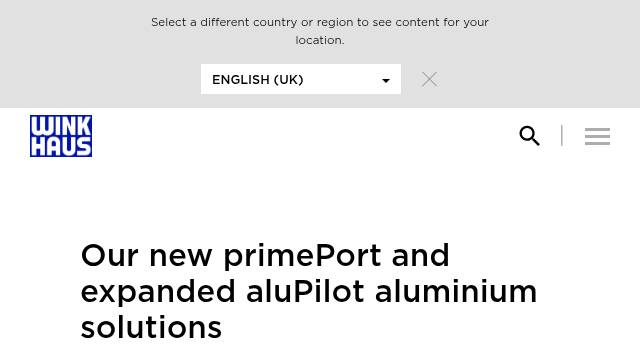Click the word "aluminium" in the headline

pyautogui.click(x=456, y=291)
